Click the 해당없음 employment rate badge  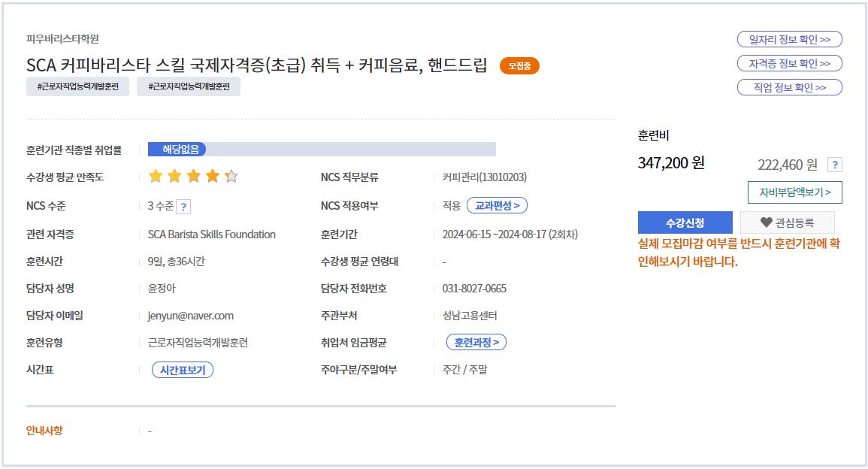[180, 149]
